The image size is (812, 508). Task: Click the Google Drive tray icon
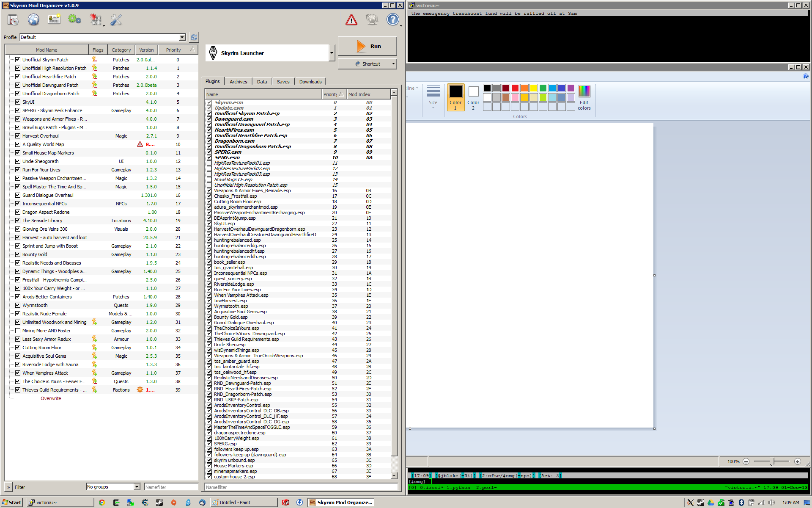coord(711,502)
